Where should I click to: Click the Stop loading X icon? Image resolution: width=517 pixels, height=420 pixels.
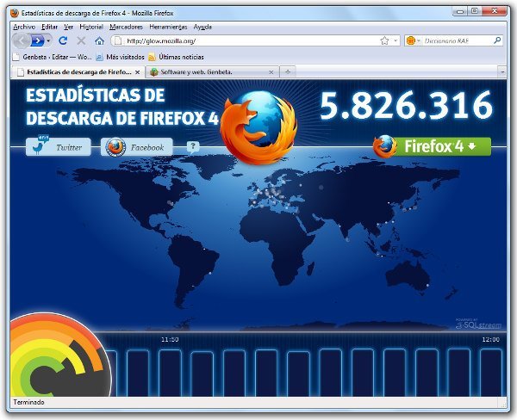(81, 40)
